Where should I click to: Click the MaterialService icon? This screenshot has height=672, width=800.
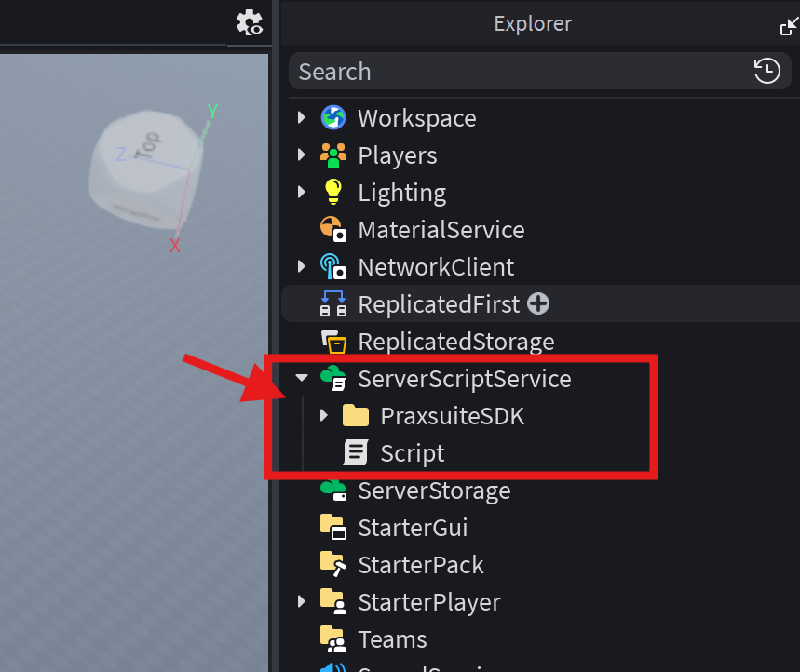[333, 230]
